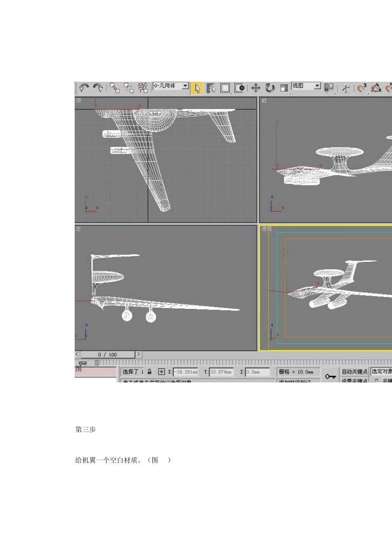The image size is (392, 555).
Task: Toggle the 3D snaps magnet
Action: tap(362, 88)
